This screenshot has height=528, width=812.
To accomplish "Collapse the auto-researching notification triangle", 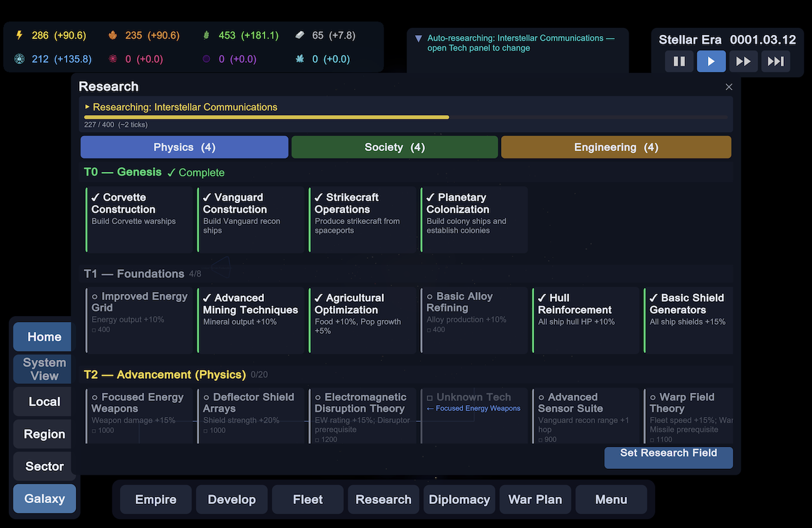I will (418, 39).
